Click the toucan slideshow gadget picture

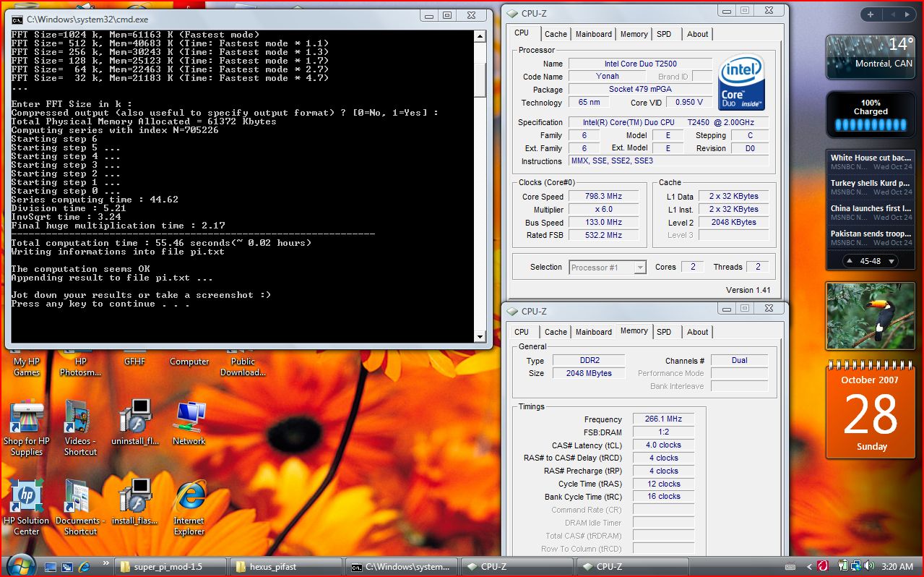[871, 316]
